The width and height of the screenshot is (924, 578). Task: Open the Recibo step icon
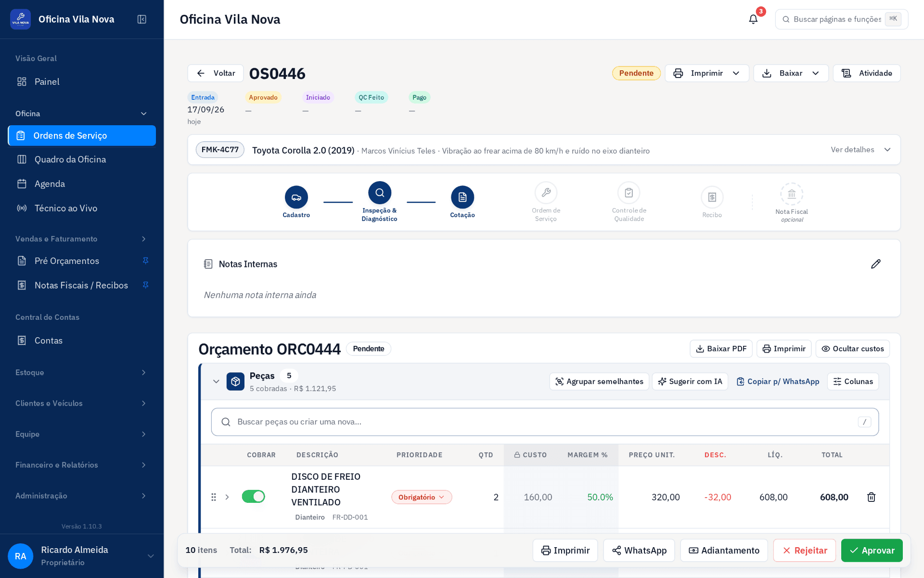pyautogui.click(x=712, y=197)
